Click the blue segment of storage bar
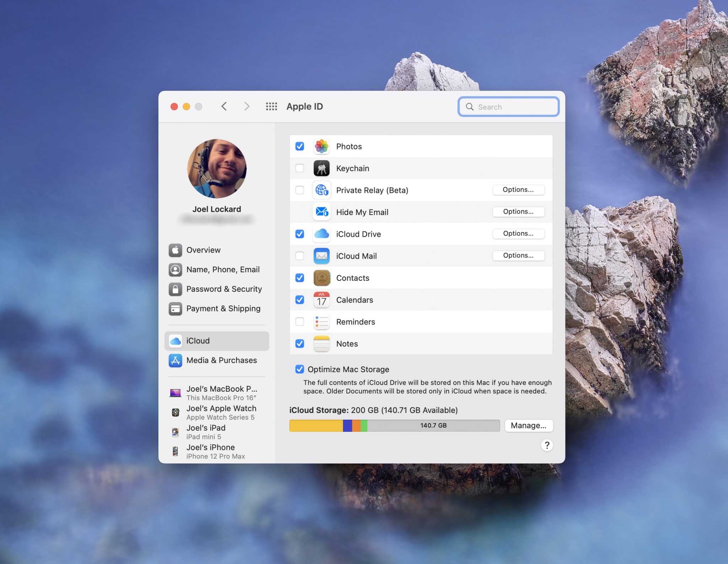728x564 pixels. point(348,425)
